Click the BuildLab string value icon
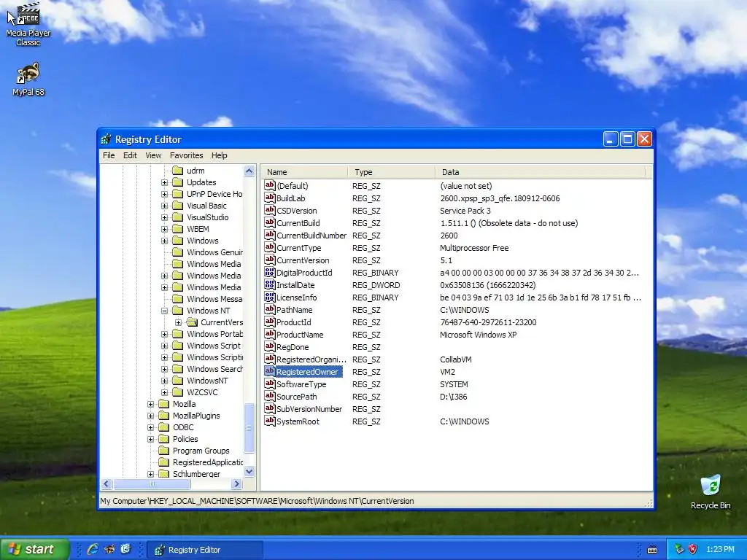 click(270, 198)
